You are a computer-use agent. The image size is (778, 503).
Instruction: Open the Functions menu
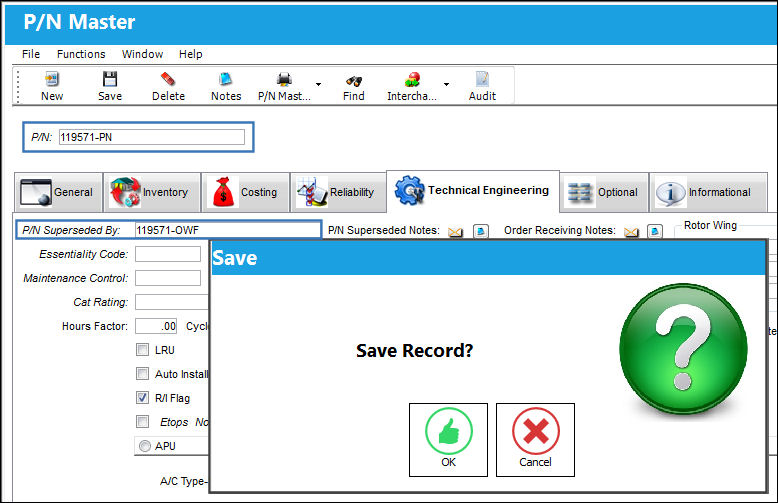pos(81,54)
